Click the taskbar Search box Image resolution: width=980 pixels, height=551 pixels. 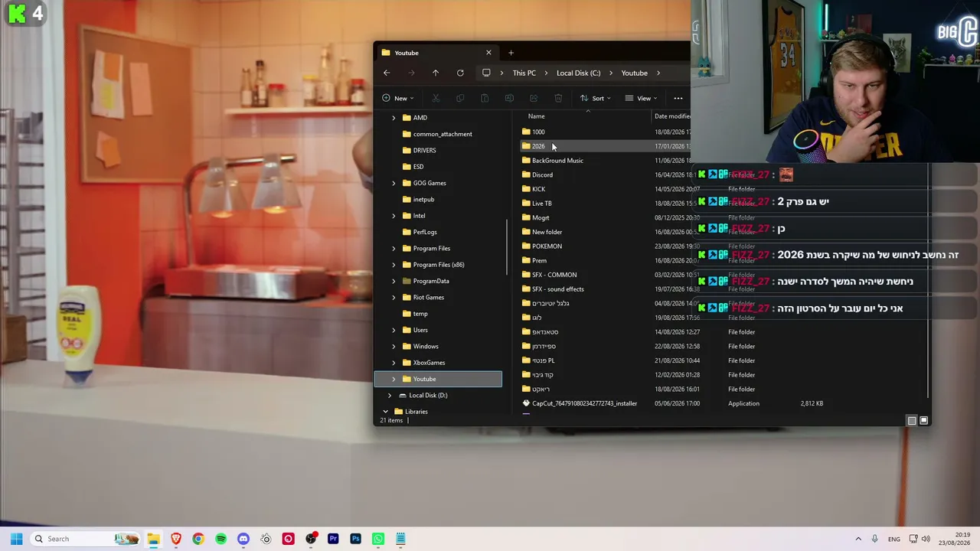(x=85, y=539)
